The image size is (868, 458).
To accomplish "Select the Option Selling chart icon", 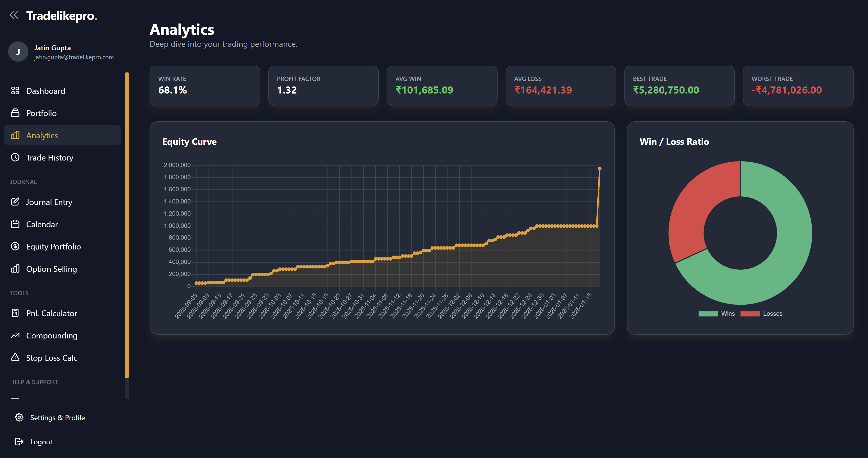I will click(15, 269).
